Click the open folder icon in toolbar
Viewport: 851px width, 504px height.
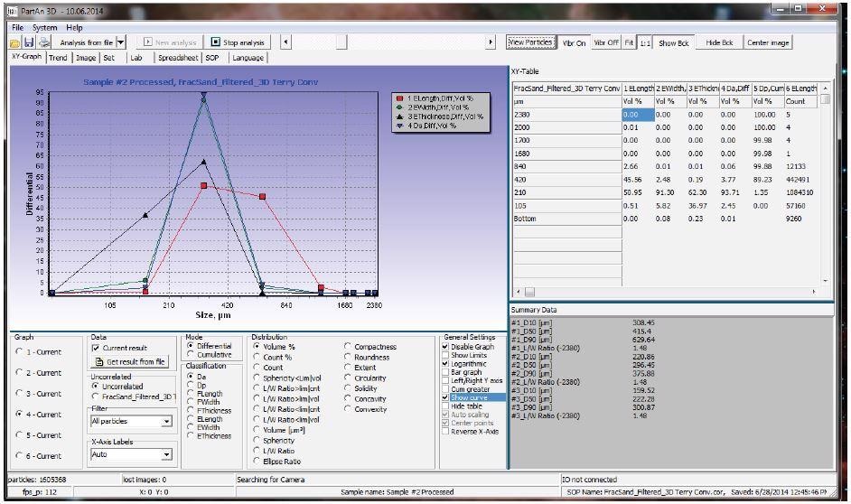pos(15,42)
